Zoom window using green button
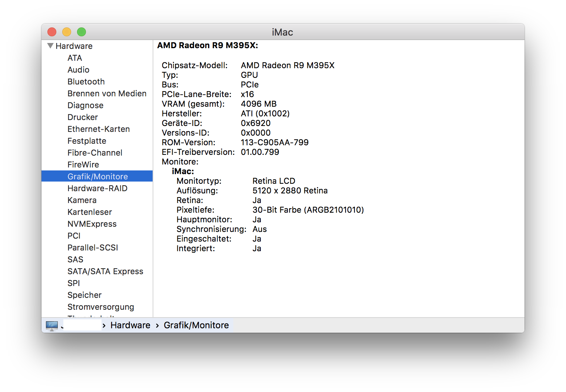566x392 pixels. (81, 32)
